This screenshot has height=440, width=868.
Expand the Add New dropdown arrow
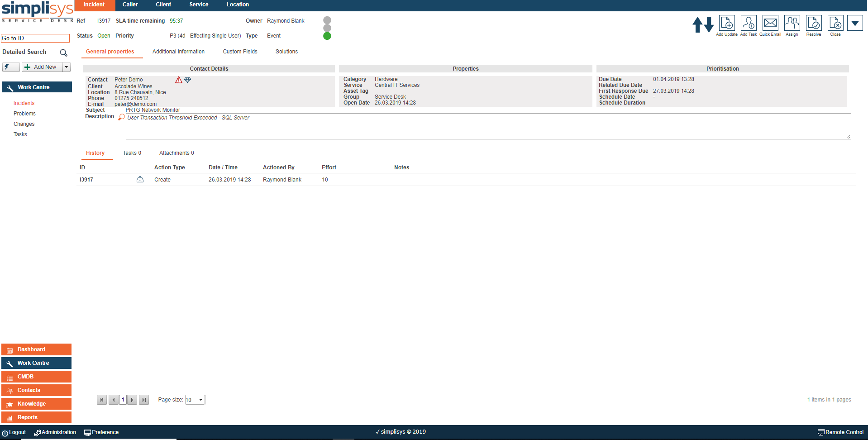coord(67,67)
